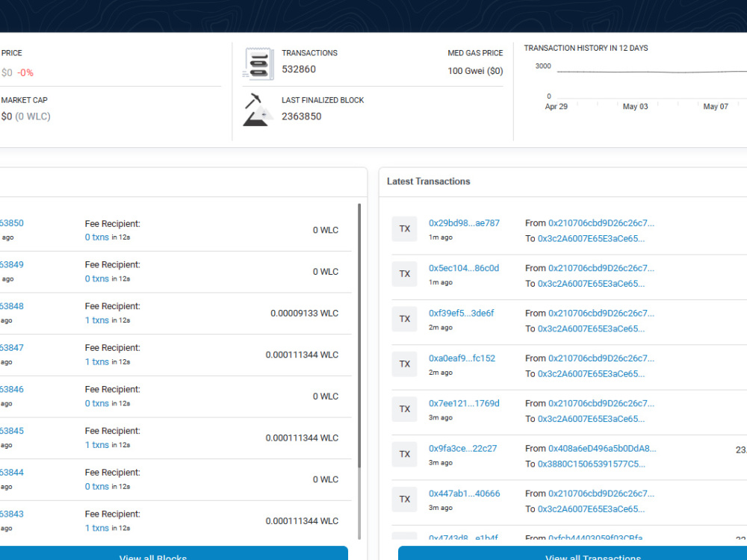
Task: Open To address of transaction 0xf39ef5...3de6f
Action: click(x=591, y=329)
